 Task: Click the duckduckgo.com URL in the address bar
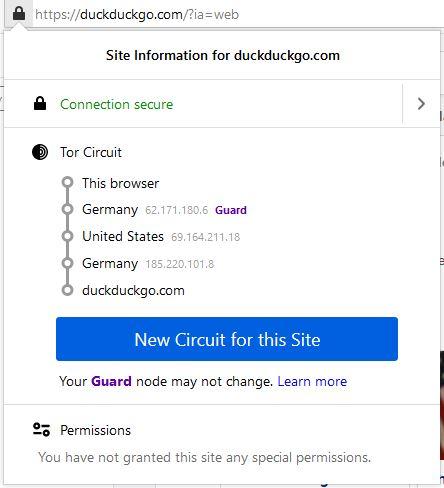point(137,14)
